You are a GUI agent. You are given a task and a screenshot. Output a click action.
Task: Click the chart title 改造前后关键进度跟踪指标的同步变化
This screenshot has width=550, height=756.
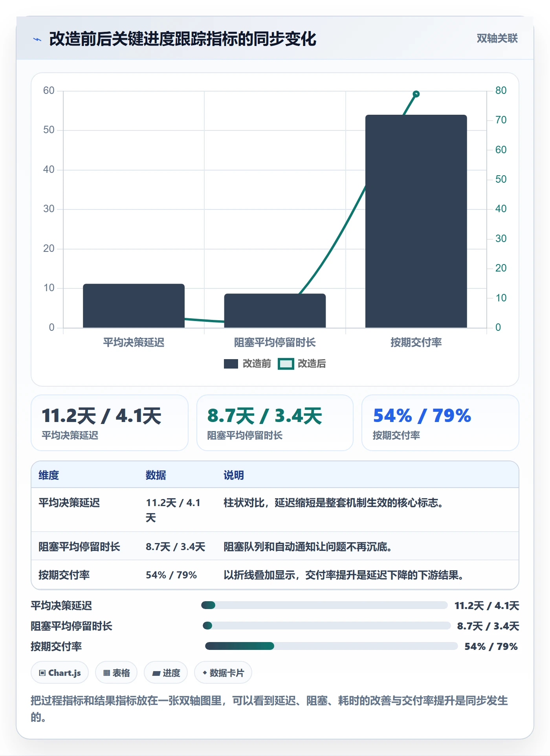pyautogui.click(x=183, y=39)
